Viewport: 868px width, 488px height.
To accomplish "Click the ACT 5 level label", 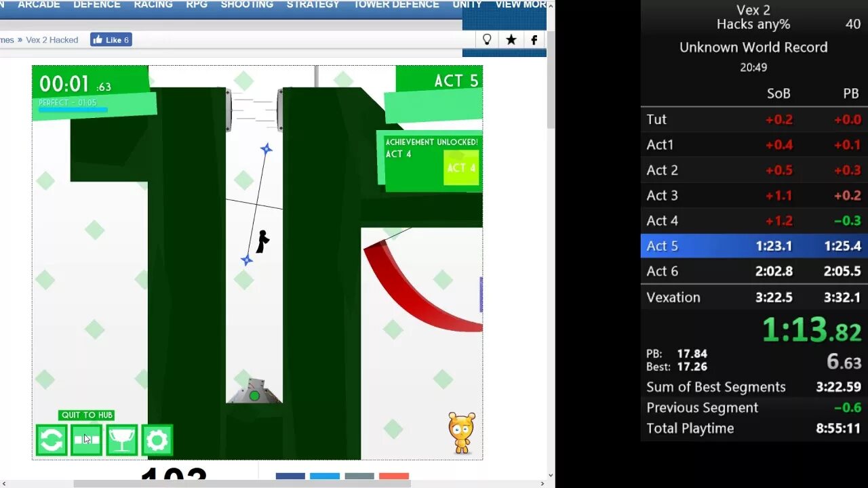I will [x=456, y=81].
